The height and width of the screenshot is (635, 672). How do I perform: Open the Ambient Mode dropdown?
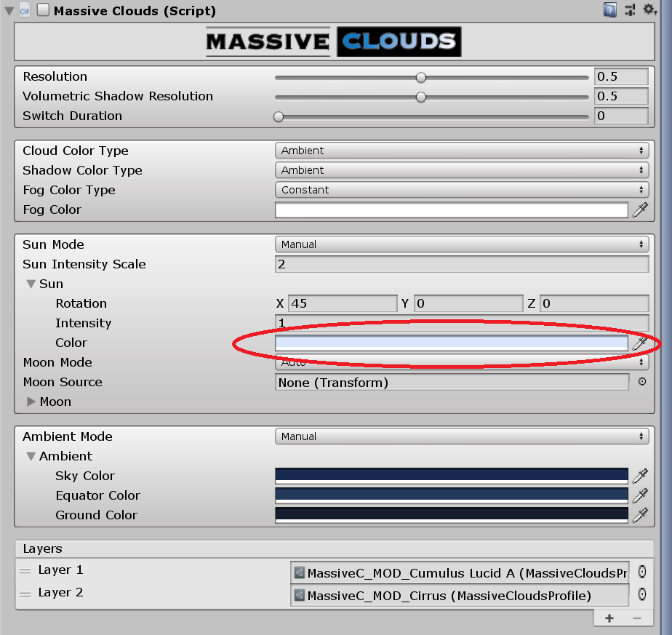pos(462,436)
